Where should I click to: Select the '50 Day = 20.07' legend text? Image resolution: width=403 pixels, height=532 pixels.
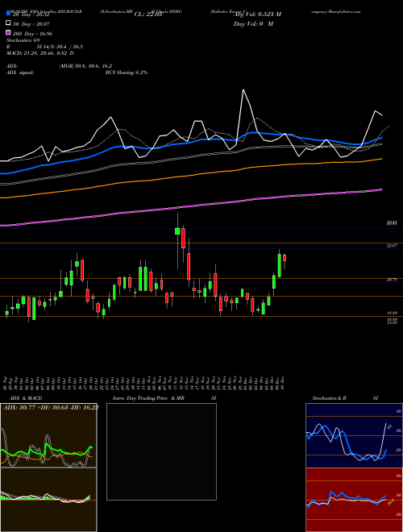[x=31, y=23]
